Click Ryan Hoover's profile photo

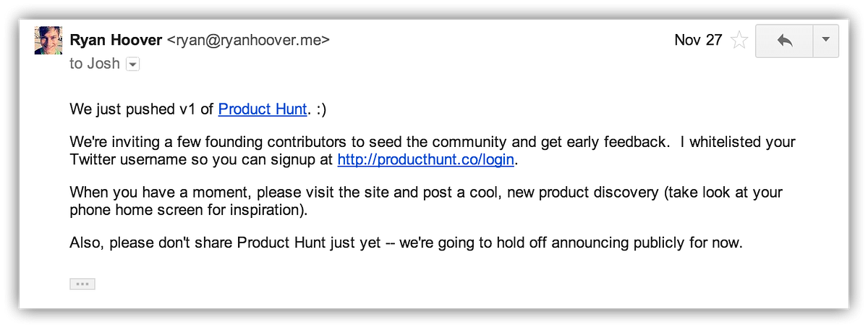click(x=48, y=40)
